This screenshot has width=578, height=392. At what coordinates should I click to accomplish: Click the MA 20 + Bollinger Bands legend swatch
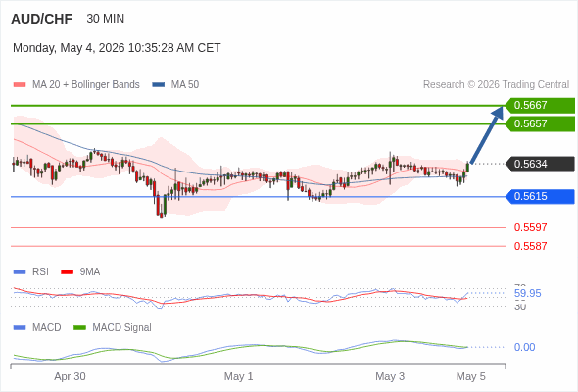(x=20, y=85)
